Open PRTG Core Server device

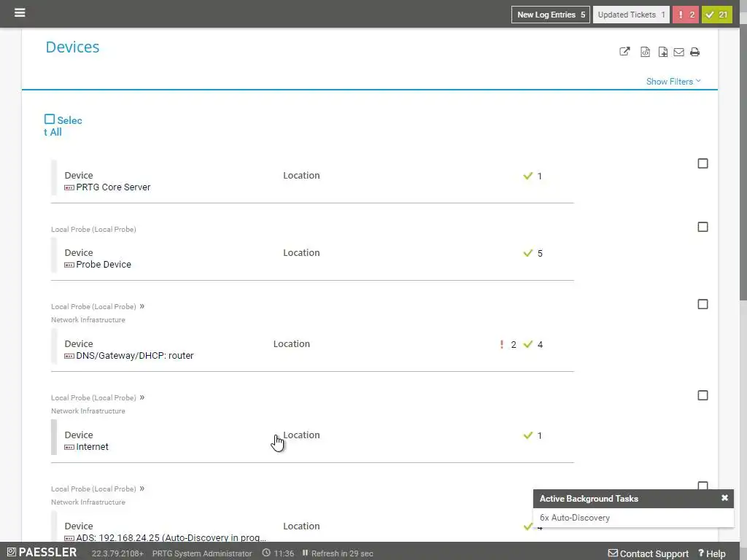[113, 187]
